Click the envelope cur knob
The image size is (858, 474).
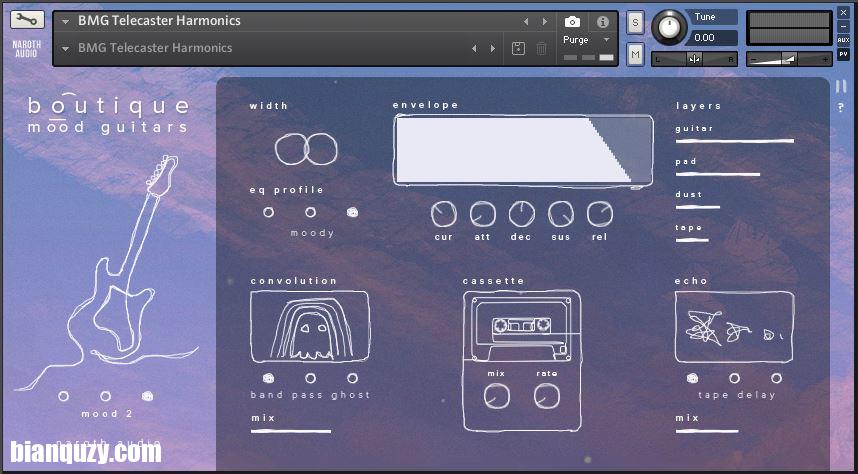[x=443, y=214]
